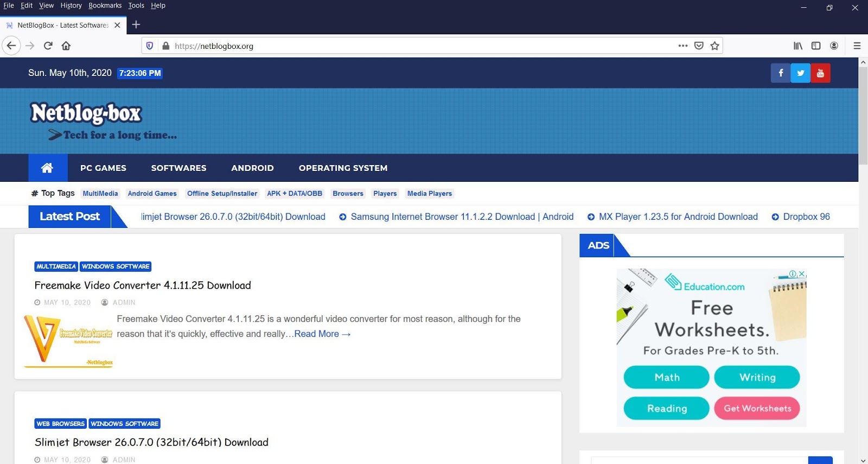
Task: Open WINDOWS SOFTWARE badge on Slimjet post
Action: 125,424
